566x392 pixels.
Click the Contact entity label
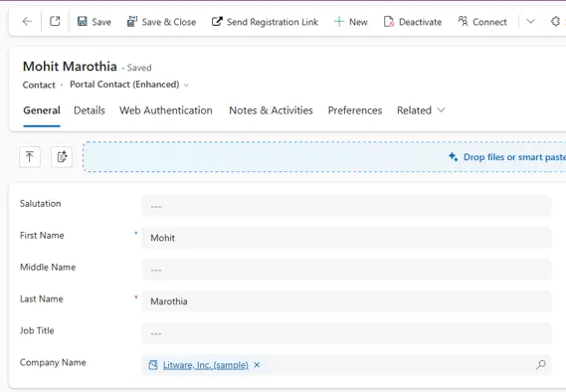click(39, 85)
